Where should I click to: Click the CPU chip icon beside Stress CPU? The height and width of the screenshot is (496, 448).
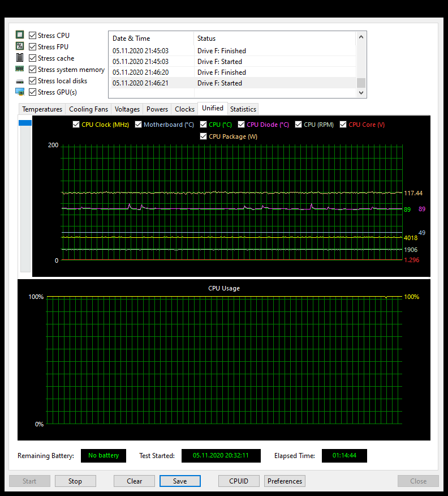click(x=20, y=35)
